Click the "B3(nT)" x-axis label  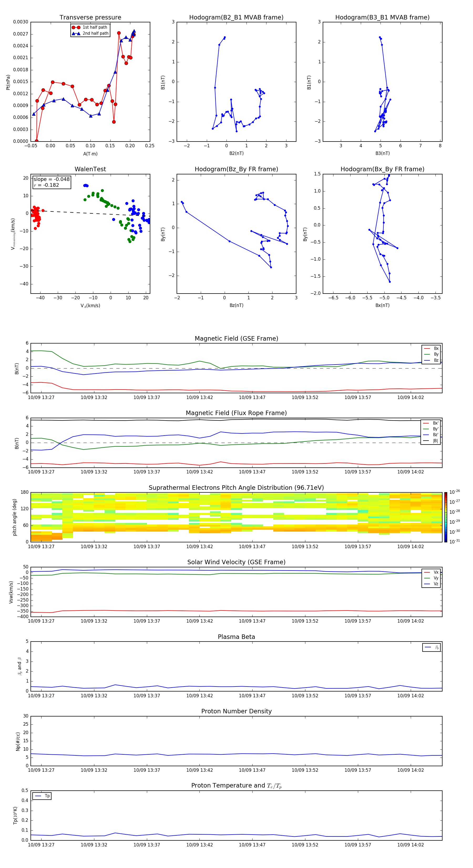[382, 153]
